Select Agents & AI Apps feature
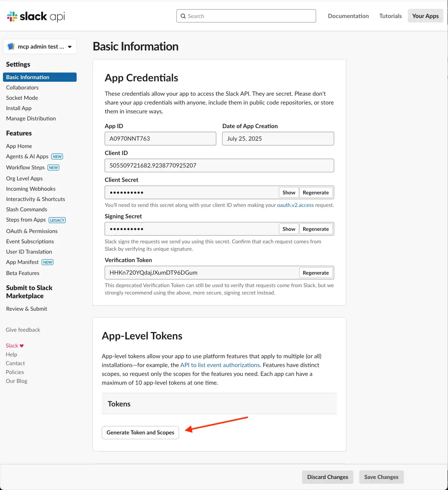Viewport: 448px width, 490px height. tap(27, 156)
